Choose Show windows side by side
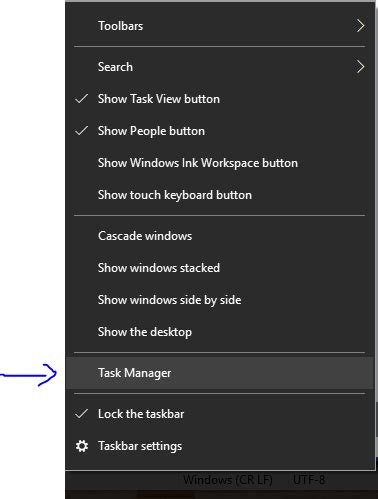Image resolution: width=378 pixels, height=499 pixels. point(220,300)
